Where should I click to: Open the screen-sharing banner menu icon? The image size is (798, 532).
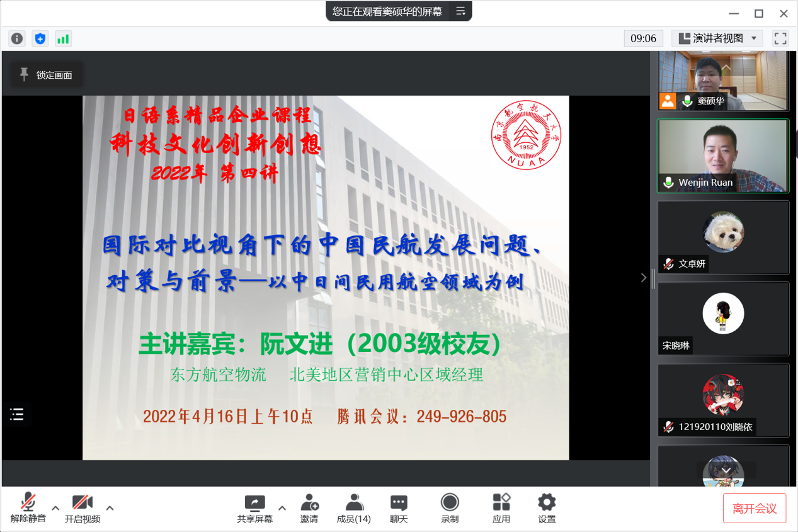[460, 11]
